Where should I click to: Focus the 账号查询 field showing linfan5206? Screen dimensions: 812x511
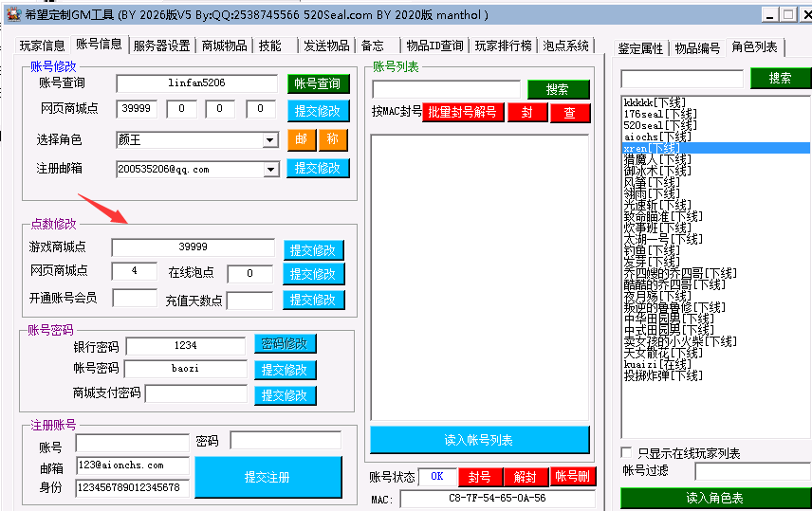tap(196, 83)
